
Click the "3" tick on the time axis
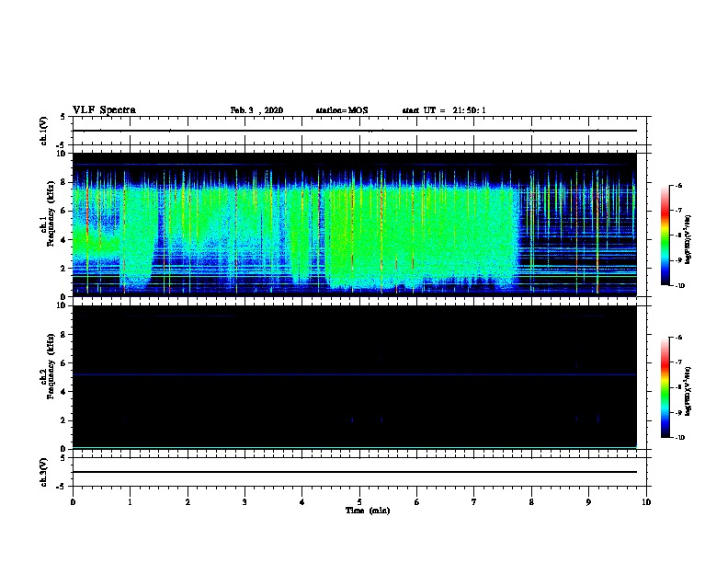pos(245,502)
